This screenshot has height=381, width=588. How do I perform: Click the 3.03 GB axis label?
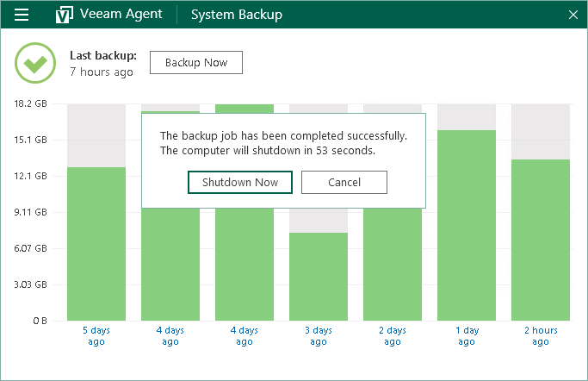click(30, 284)
